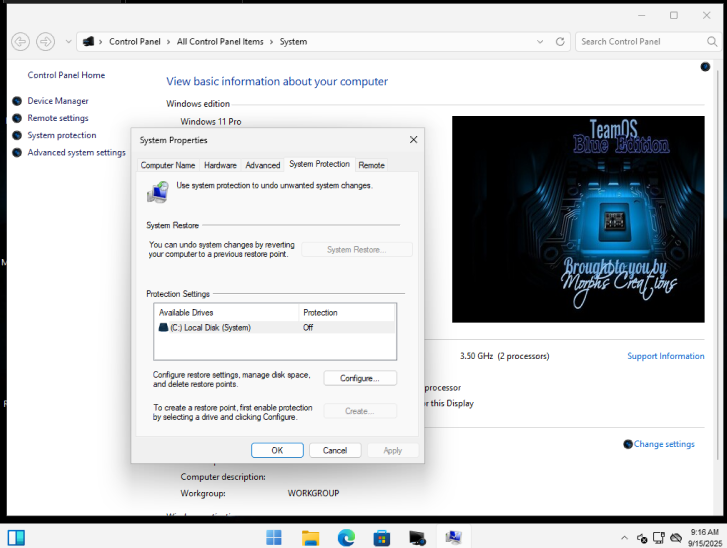This screenshot has width=727, height=548.
Task: Click OK in System Properties
Action: tap(277, 450)
